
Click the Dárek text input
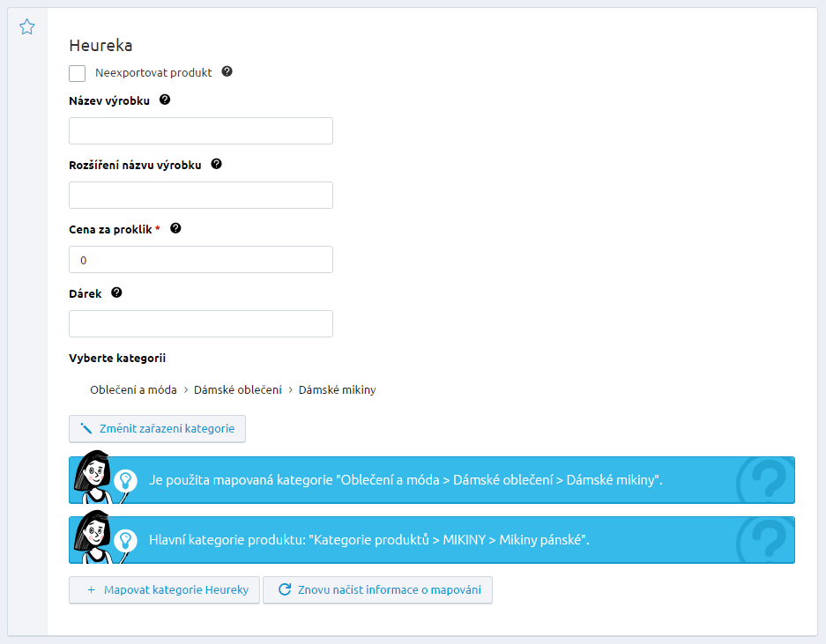(x=201, y=323)
